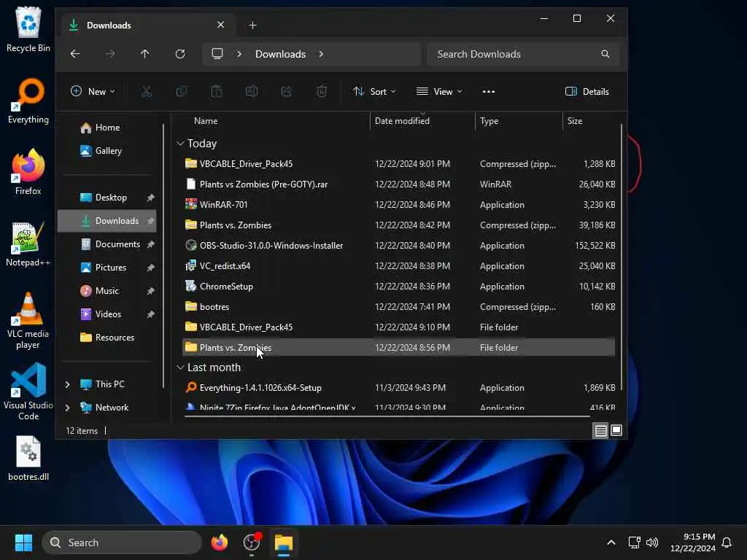Open Everything desktop shortcut
This screenshot has width=747, height=560.
click(28, 101)
